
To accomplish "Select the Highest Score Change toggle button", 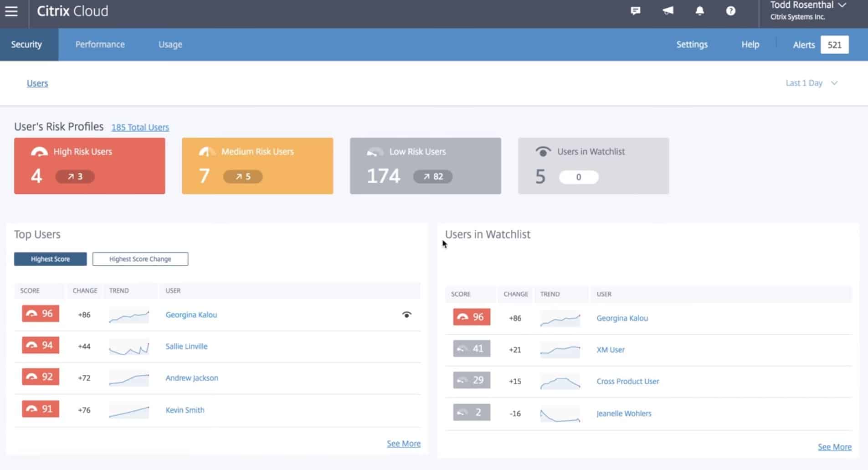I will click(x=140, y=259).
